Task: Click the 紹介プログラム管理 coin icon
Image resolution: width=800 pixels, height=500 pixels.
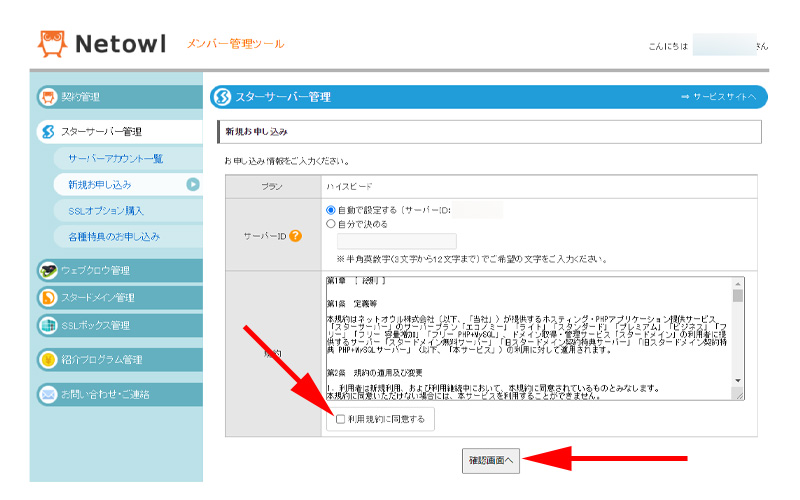Action: click(x=48, y=360)
